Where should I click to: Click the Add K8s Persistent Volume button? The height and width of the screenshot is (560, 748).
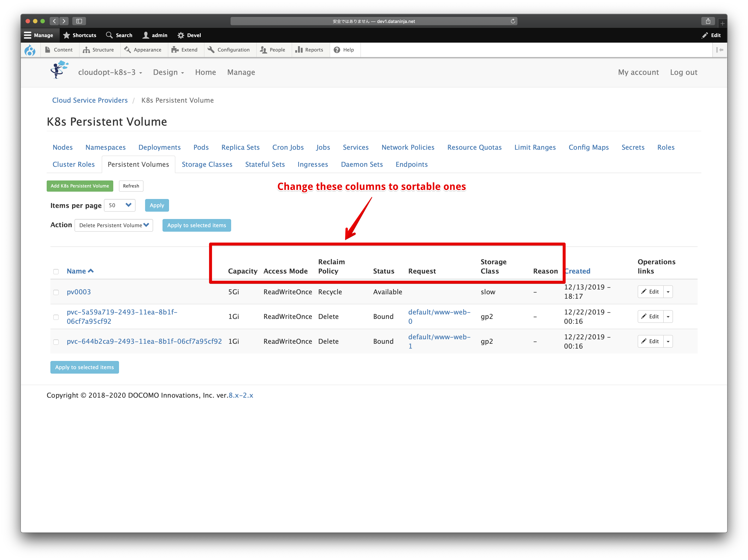point(80,186)
